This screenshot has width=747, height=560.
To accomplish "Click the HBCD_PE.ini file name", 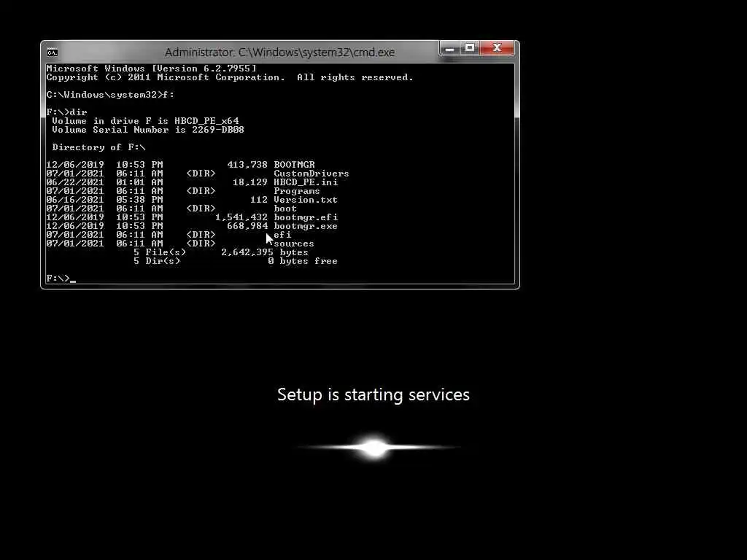I will (306, 182).
